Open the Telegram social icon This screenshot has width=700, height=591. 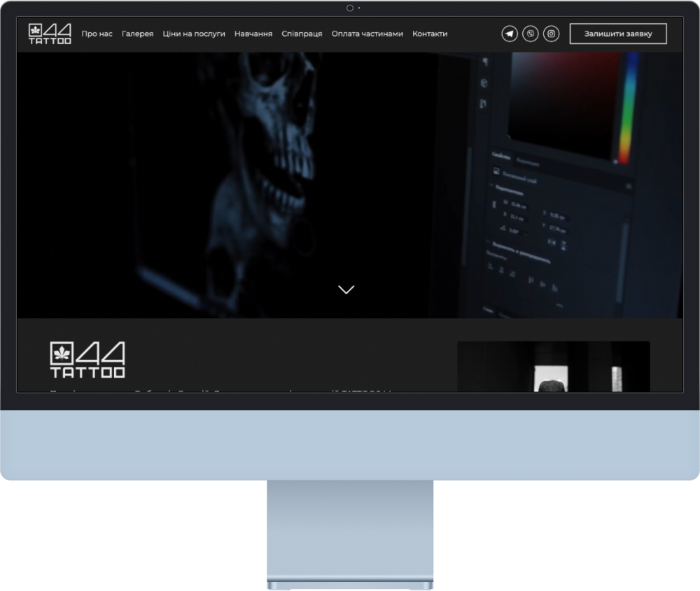point(510,34)
